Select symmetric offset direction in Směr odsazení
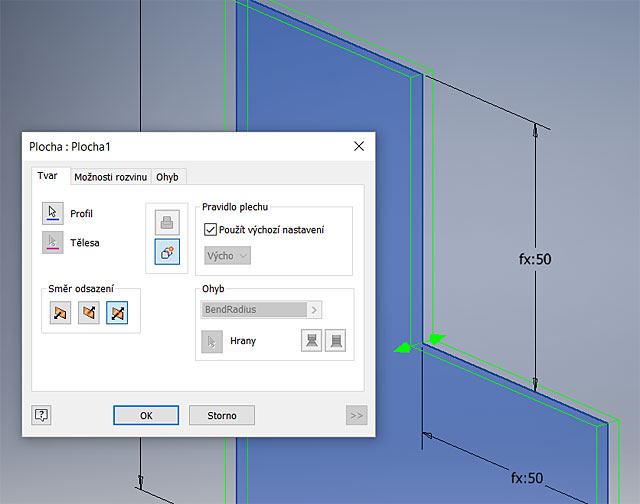Image resolution: width=640 pixels, height=504 pixels. pyautogui.click(x=117, y=313)
